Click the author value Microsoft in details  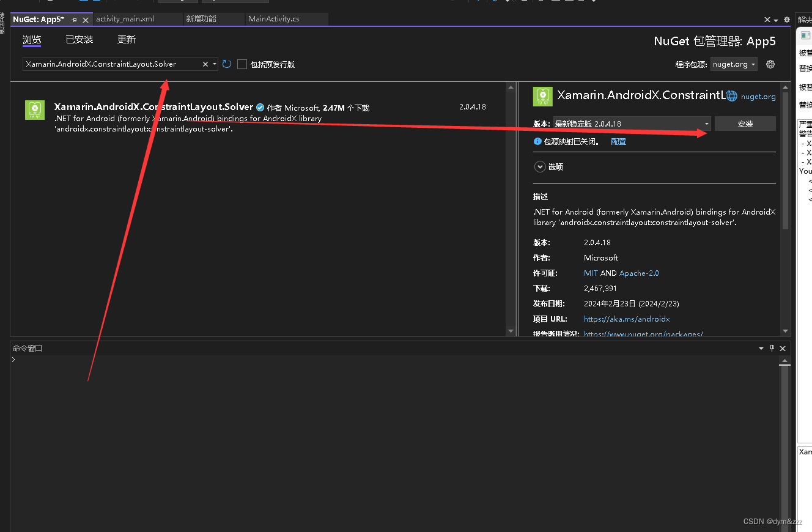pyautogui.click(x=601, y=258)
